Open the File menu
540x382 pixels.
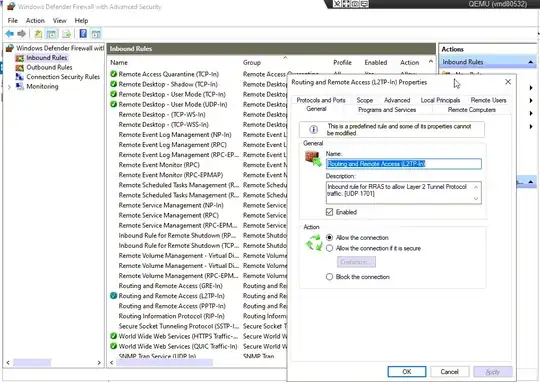click(12, 21)
